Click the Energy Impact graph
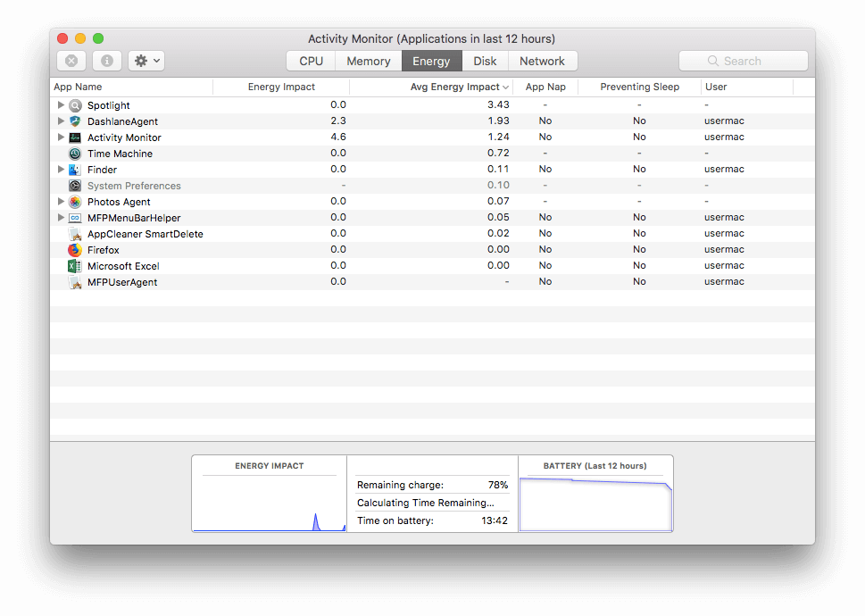This screenshot has width=865, height=616. point(270,504)
